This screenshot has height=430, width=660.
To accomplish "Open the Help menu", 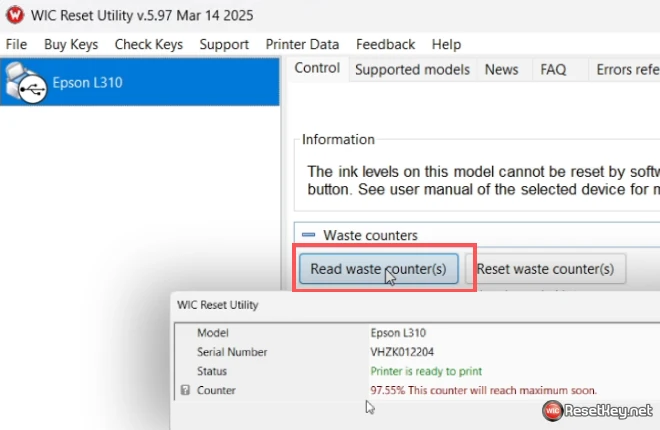I will [x=446, y=44].
